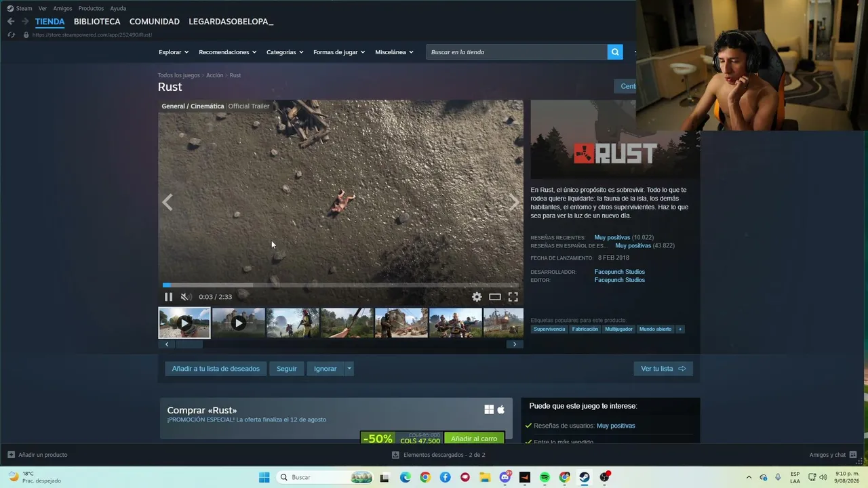Open Spotify from the taskbar
868x488 pixels.
[545, 477]
